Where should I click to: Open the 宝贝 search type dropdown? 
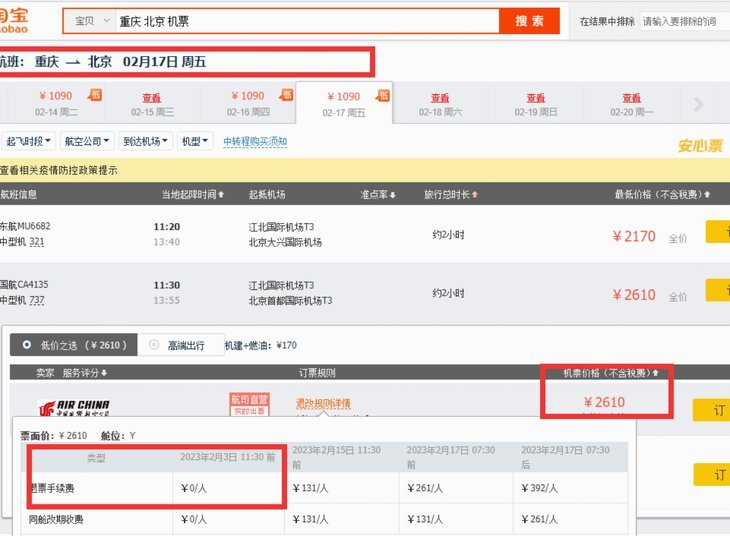(x=91, y=21)
